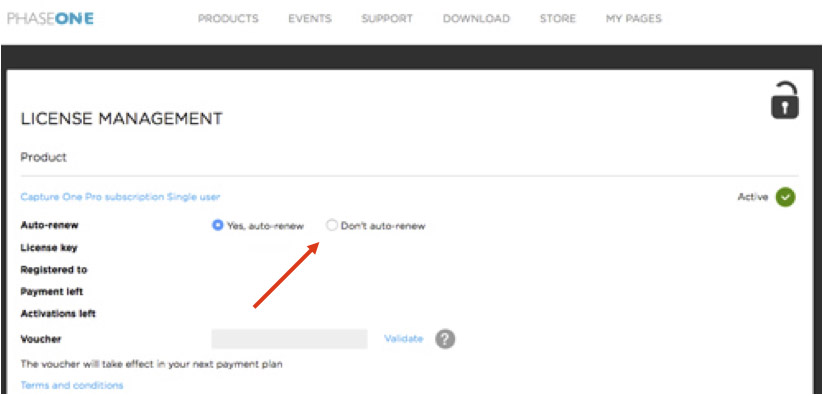Click the Voucher input field
This screenshot has height=396, width=823.
289,339
